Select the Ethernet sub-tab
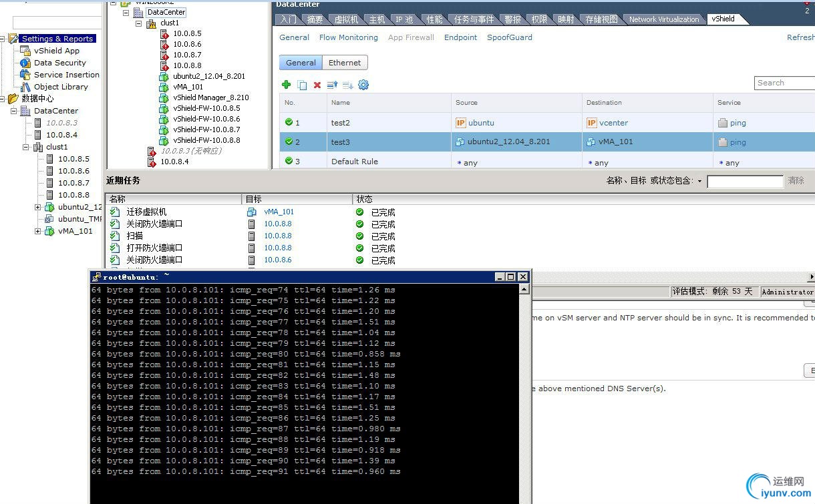This screenshot has height=504, width=815. (x=345, y=63)
